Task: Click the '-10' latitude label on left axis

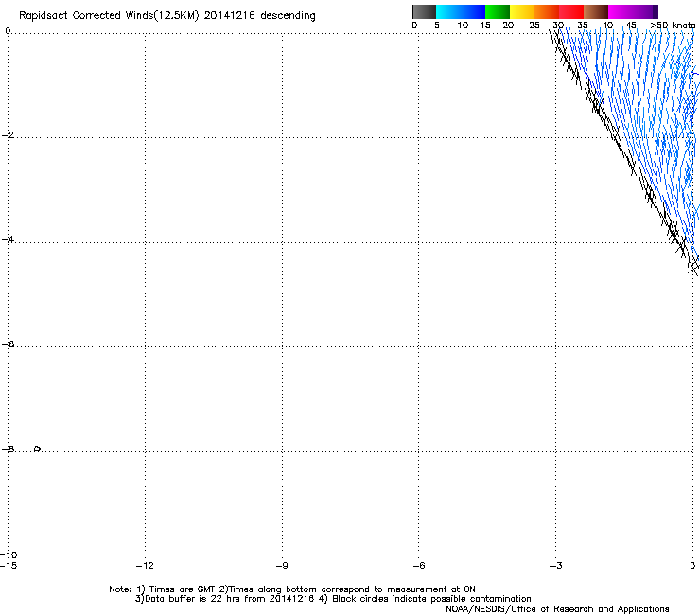Action: point(9,554)
